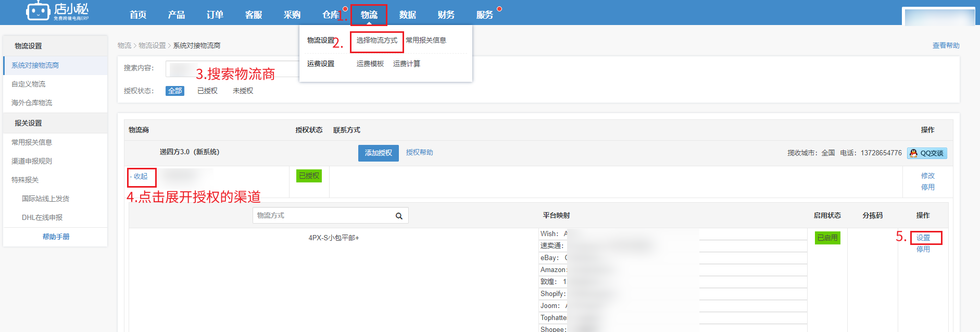Open the 客服 top navigation menu
The width and height of the screenshot is (980, 332).
(x=254, y=15)
